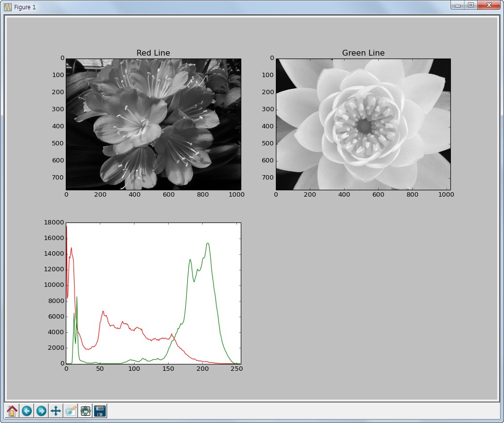
Task: Click the green histogram peak near 200
Action: pos(208,243)
